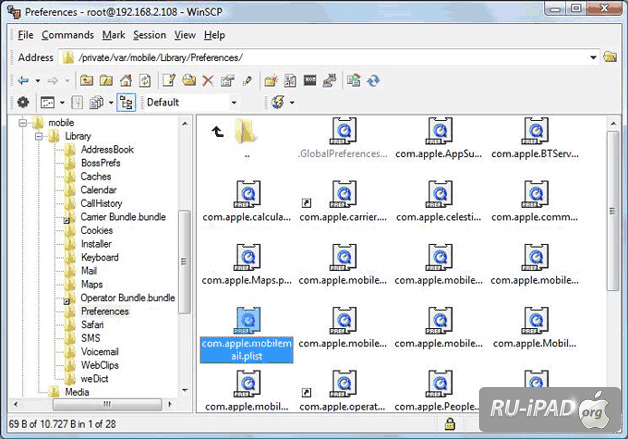
Task: Edit selected file toolbar icon
Action: pos(169,81)
